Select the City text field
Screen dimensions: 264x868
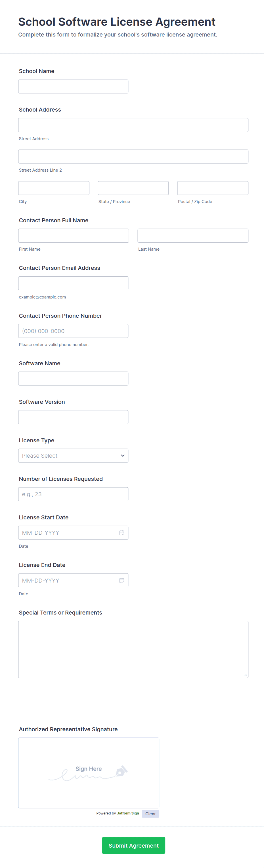click(x=54, y=188)
